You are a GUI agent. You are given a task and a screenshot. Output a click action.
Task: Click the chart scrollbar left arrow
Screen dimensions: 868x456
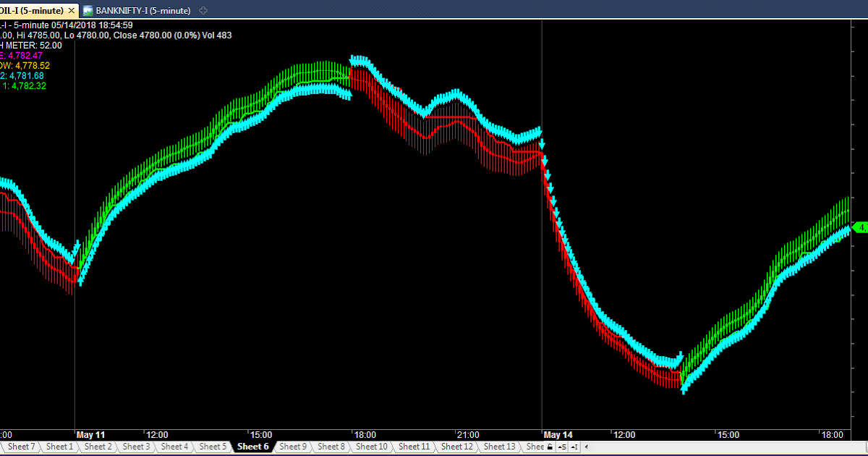point(587,447)
